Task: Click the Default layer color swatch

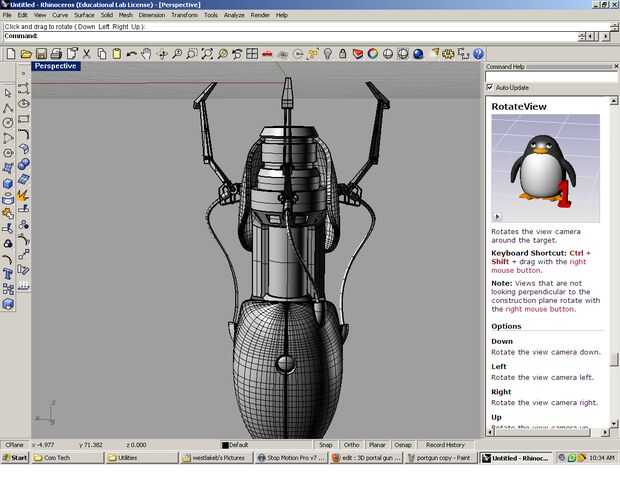Action: 225,444
